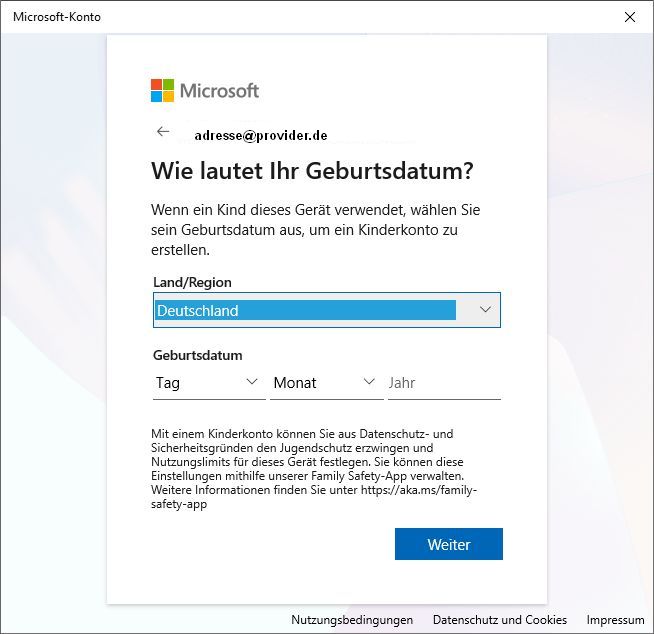Click the Microsoft-Konto window title bar

pyautogui.click(x=300, y=17)
